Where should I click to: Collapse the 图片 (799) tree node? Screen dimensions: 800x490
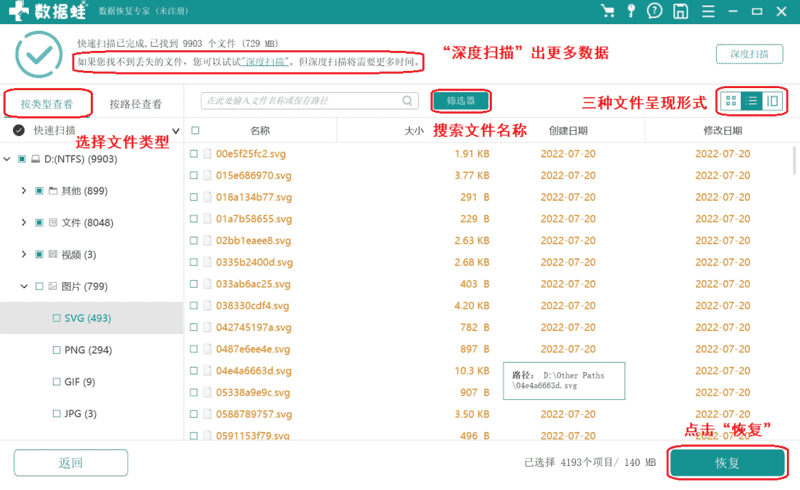pos(24,286)
